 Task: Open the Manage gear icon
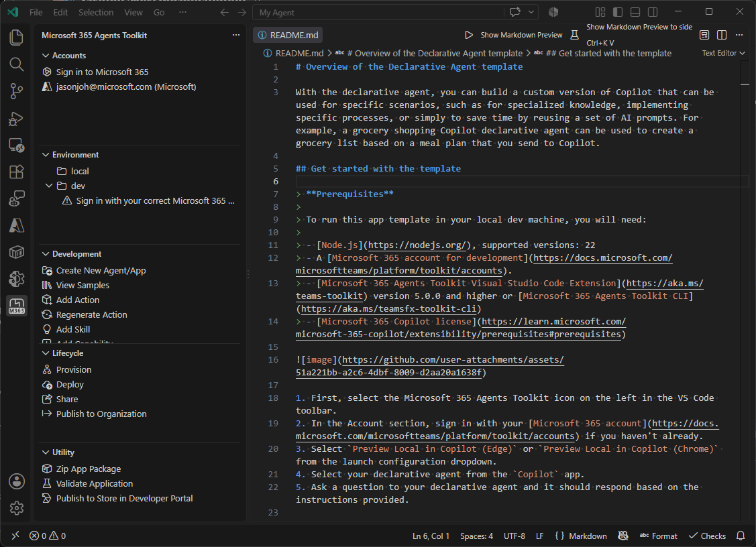coord(16,508)
